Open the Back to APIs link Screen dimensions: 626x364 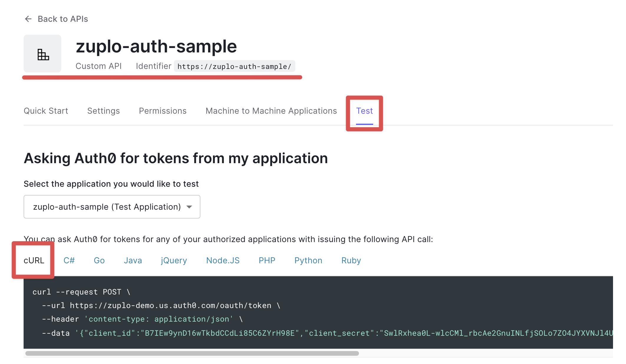[x=63, y=19]
